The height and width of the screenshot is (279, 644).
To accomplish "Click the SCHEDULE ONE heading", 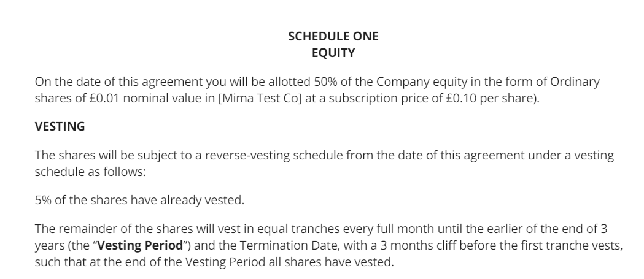I will click(x=333, y=36).
